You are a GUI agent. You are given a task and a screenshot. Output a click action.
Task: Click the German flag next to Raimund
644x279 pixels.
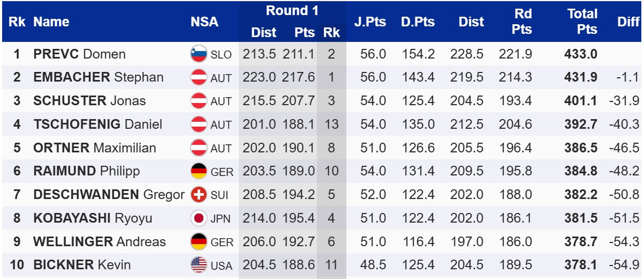[199, 171]
